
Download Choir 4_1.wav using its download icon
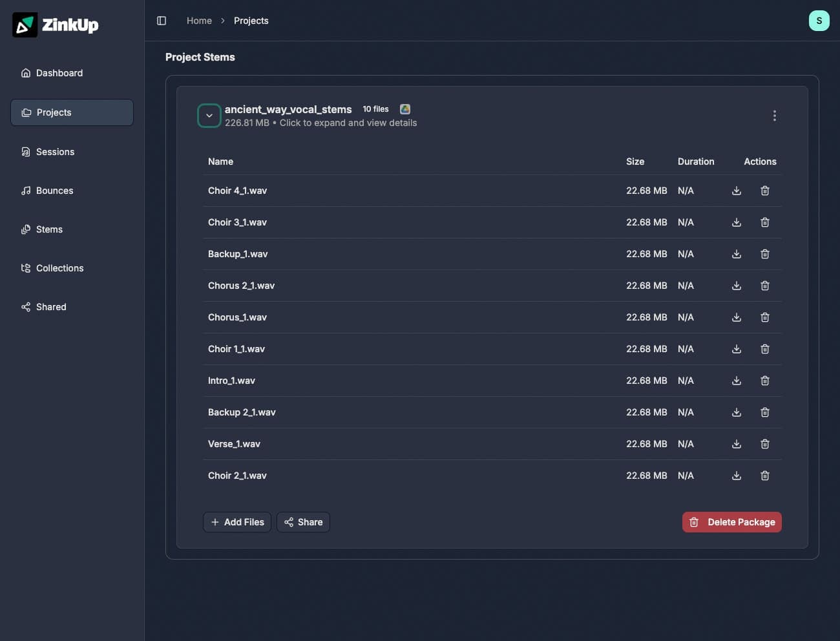click(736, 191)
